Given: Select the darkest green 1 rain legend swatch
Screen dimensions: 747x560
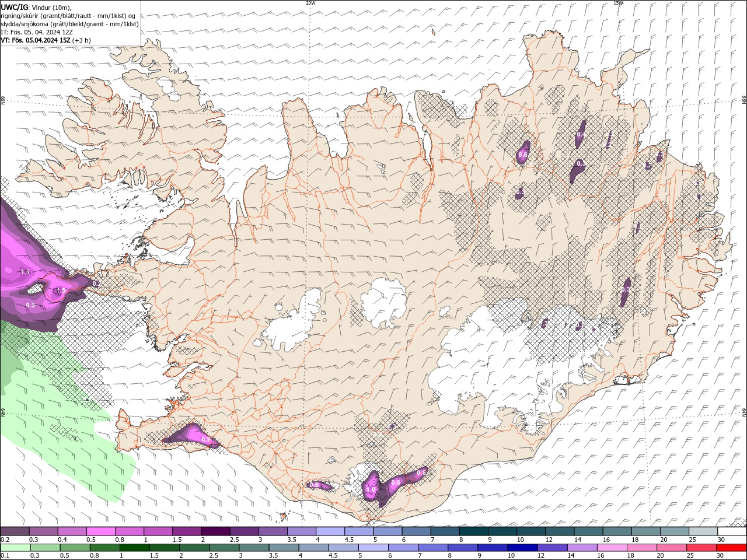Looking at the screenshot, I should click(134, 548).
